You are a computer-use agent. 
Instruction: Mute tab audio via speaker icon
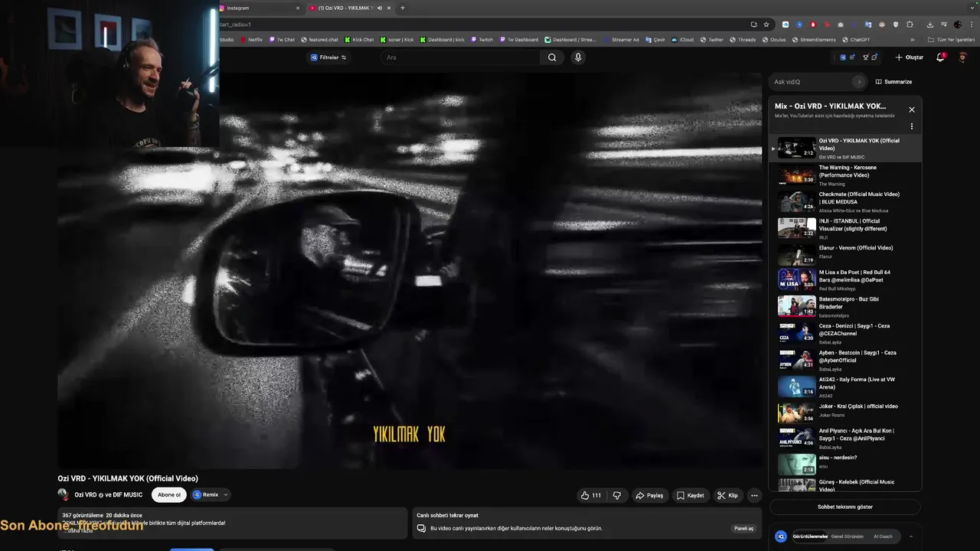click(380, 8)
